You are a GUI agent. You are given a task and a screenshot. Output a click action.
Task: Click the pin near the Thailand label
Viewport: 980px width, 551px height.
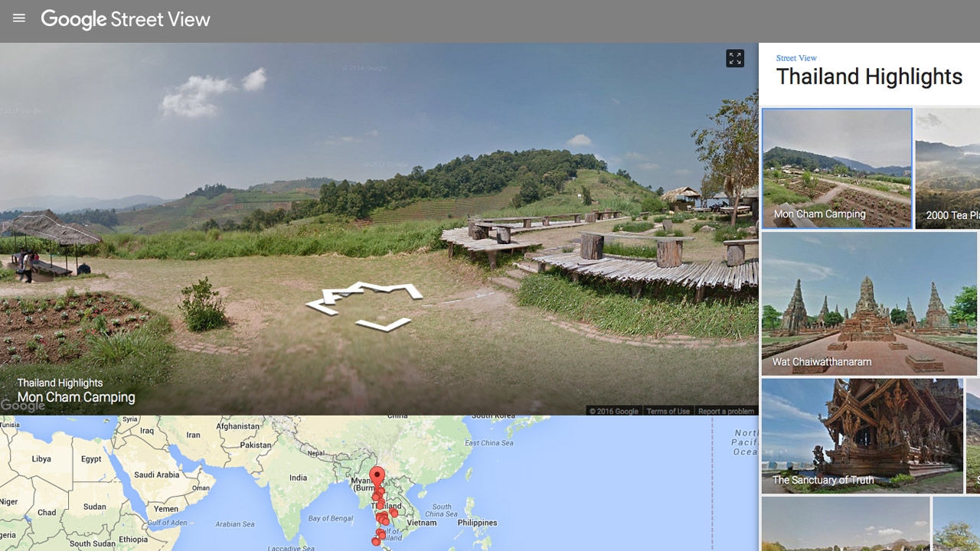[381, 504]
